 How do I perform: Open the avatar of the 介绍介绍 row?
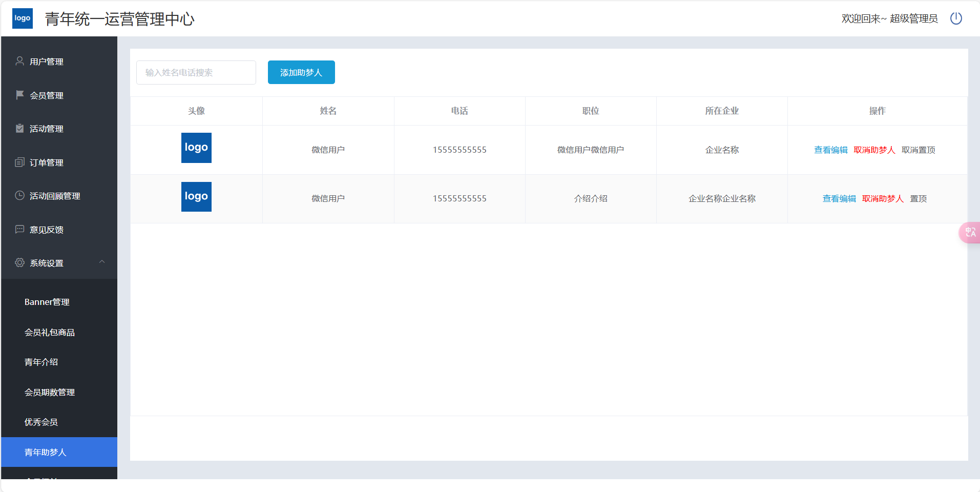click(x=196, y=197)
